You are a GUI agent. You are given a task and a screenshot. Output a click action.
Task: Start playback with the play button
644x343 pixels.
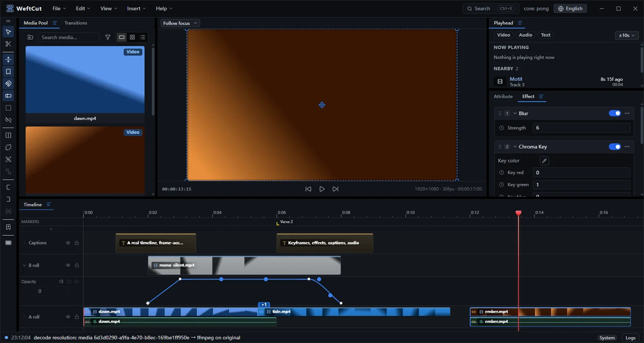pyautogui.click(x=322, y=189)
